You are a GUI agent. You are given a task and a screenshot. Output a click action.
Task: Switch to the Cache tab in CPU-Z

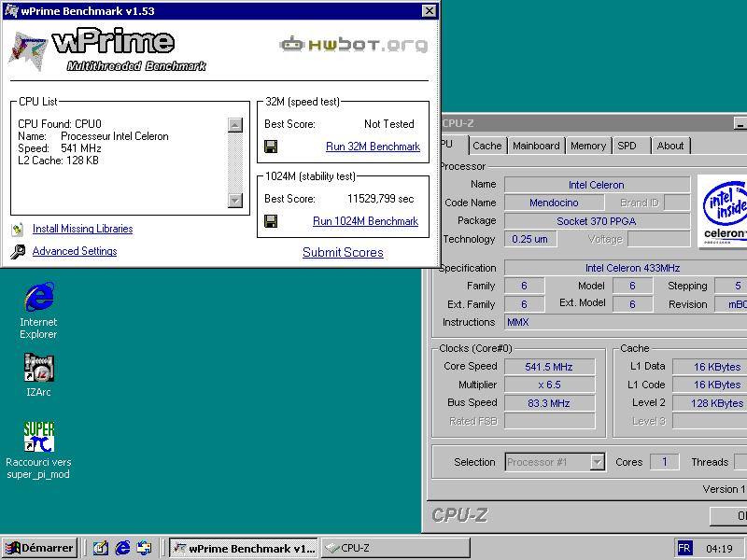[486, 146]
